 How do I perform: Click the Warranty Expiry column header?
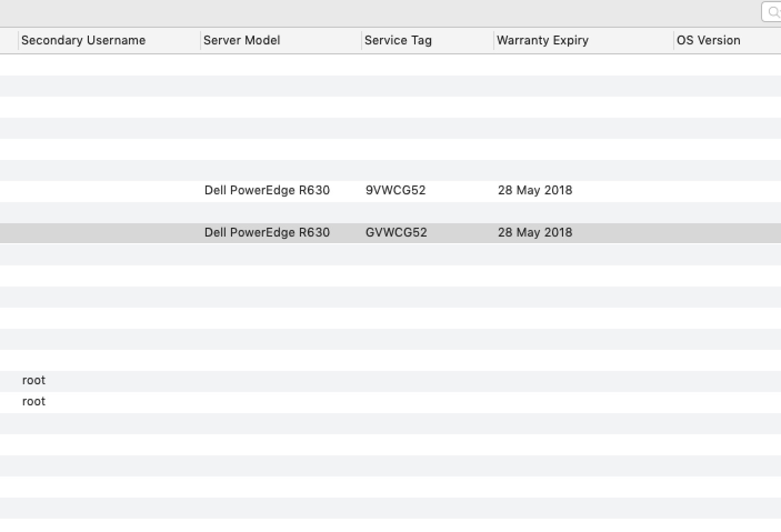(x=542, y=41)
